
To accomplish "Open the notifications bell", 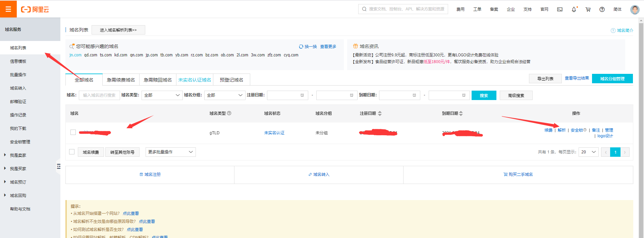I will [x=574, y=9].
